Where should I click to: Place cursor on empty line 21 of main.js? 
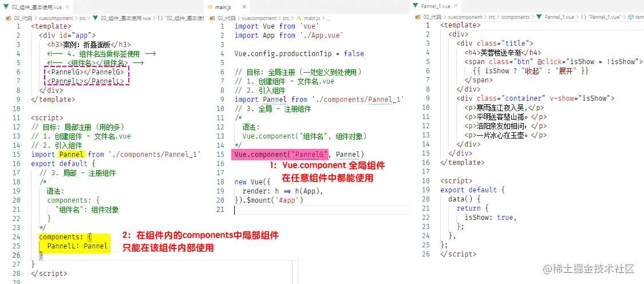(322, 210)
